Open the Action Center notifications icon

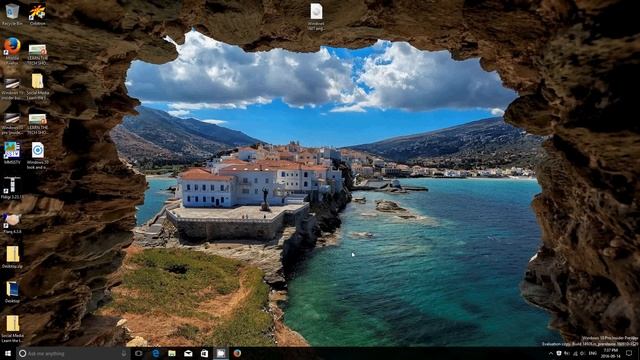click(629, 353)
